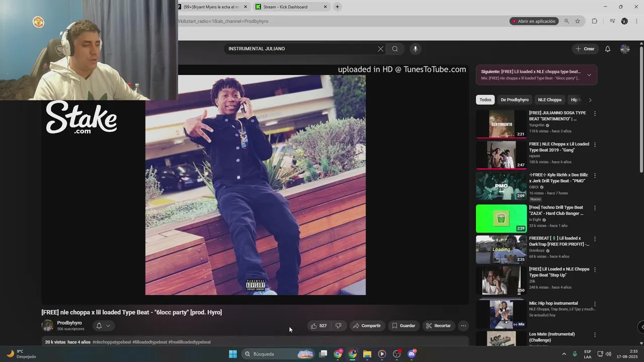The width and height of the screenshot is (644, 362).
Task: Open a new browser tab with the plus button
Action: pos(337,7)
